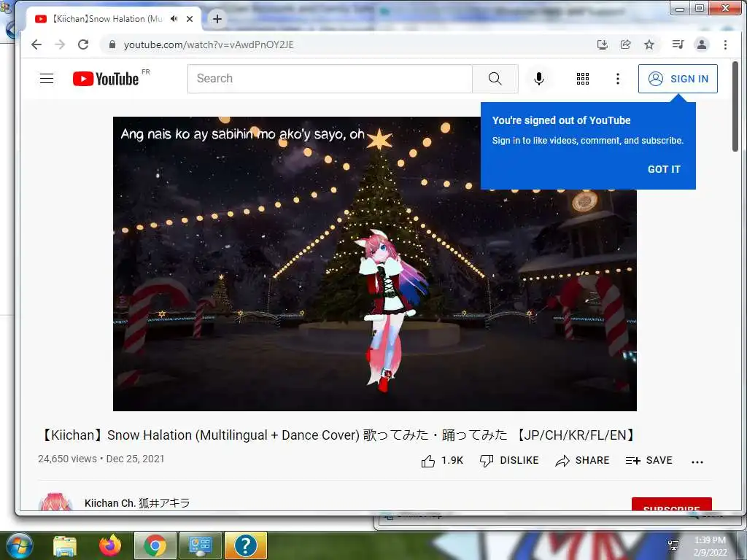Click the taskbar clock 1:39 PM

click(x=710, y=546)
